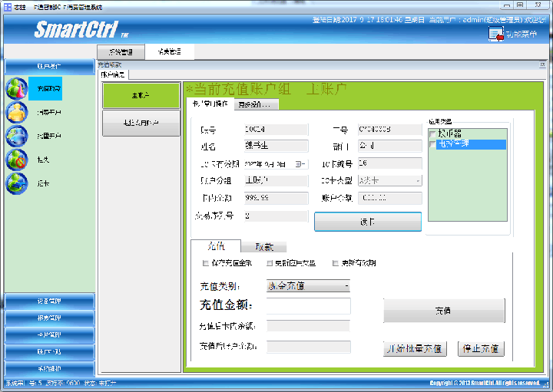
Task: Expand the 设备管理 sidebar section
Action: tap(49, 301)
